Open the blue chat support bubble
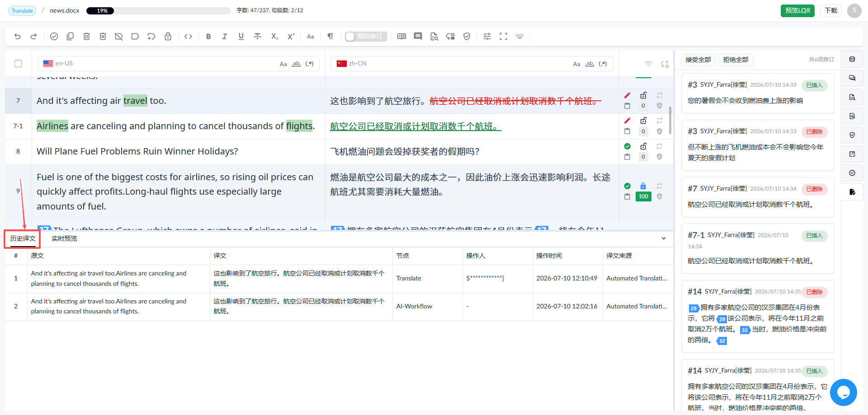868x415 pixels. click(843, 392)
